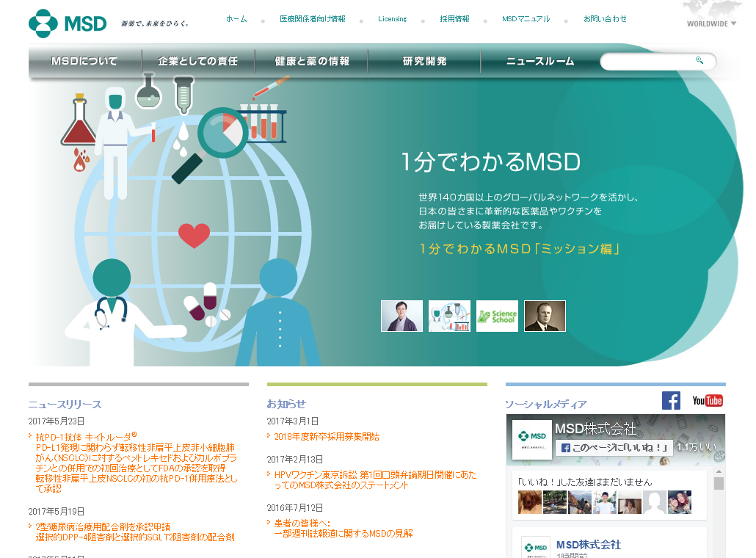Open MSDマニュアル link
756x558 pixels.
coord(526,19)
